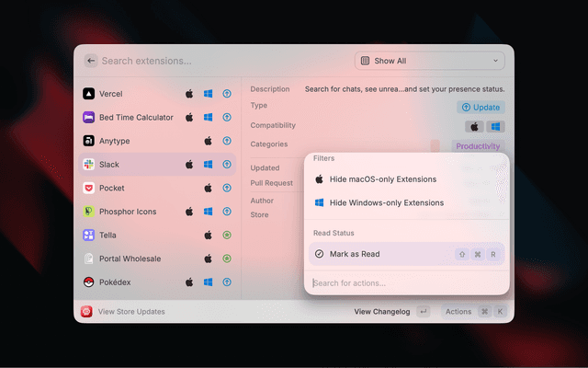Click View Changelog in the footer
Image resolution: width=588 pixels, height=368 pixels.
(382, 312)
